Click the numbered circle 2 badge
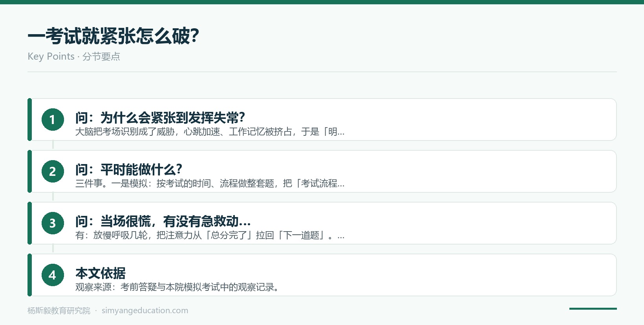This screenshot has height=325, width=644. (53, 171)
